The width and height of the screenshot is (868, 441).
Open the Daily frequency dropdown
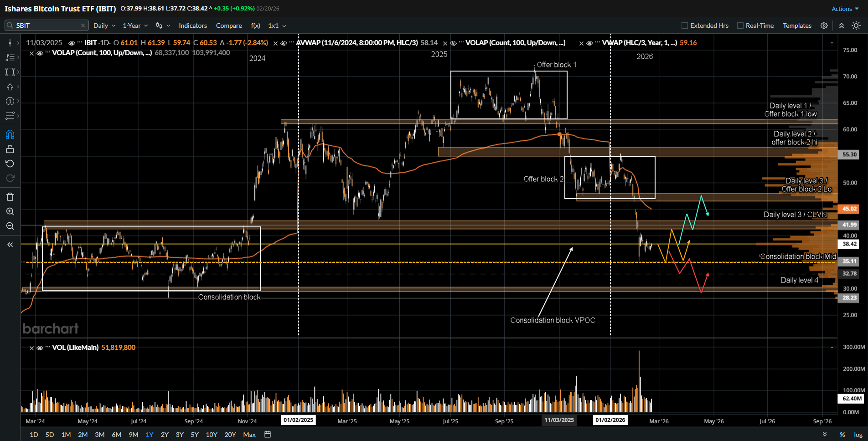[x=104, y=26]
